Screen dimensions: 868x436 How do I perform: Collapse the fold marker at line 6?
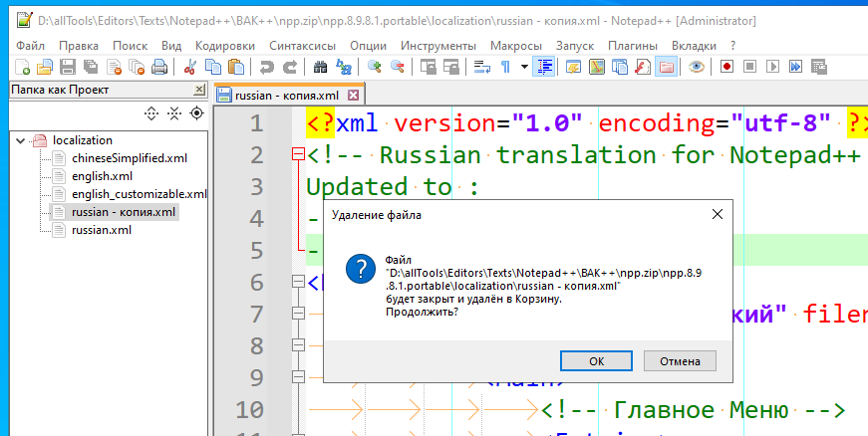point(298,283)
